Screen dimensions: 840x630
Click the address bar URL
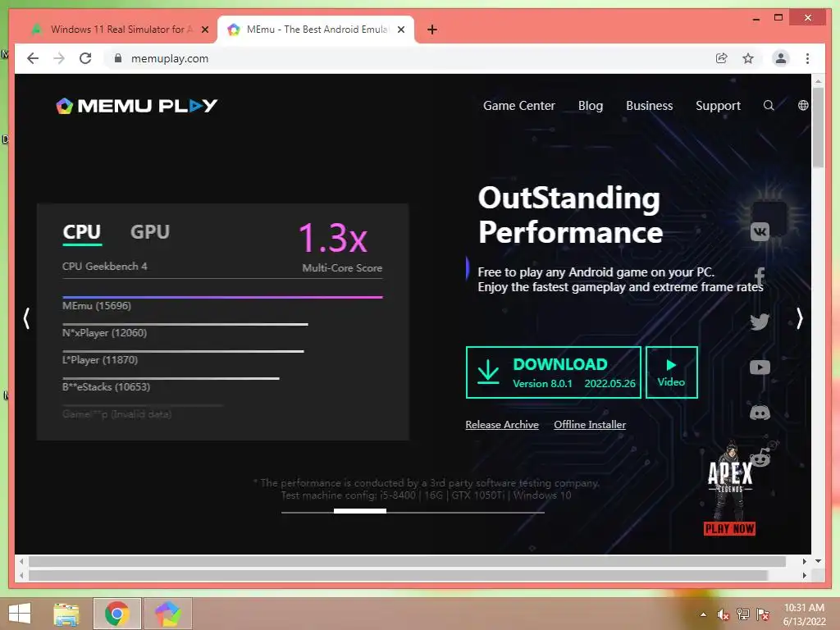[169, 58]
